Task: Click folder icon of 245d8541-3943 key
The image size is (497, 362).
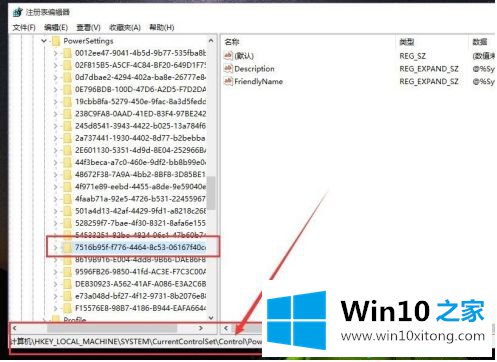Action: tap(67, 126)
